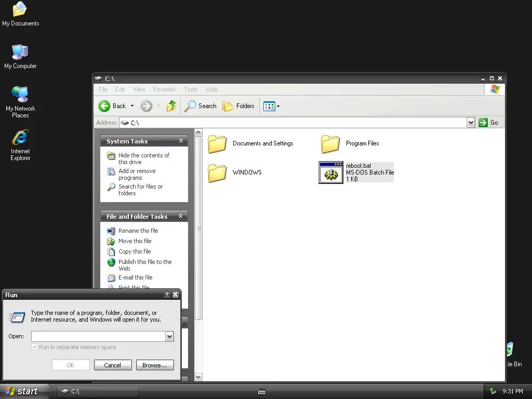Select Internet Explorer desktop icon

(20, 137)
